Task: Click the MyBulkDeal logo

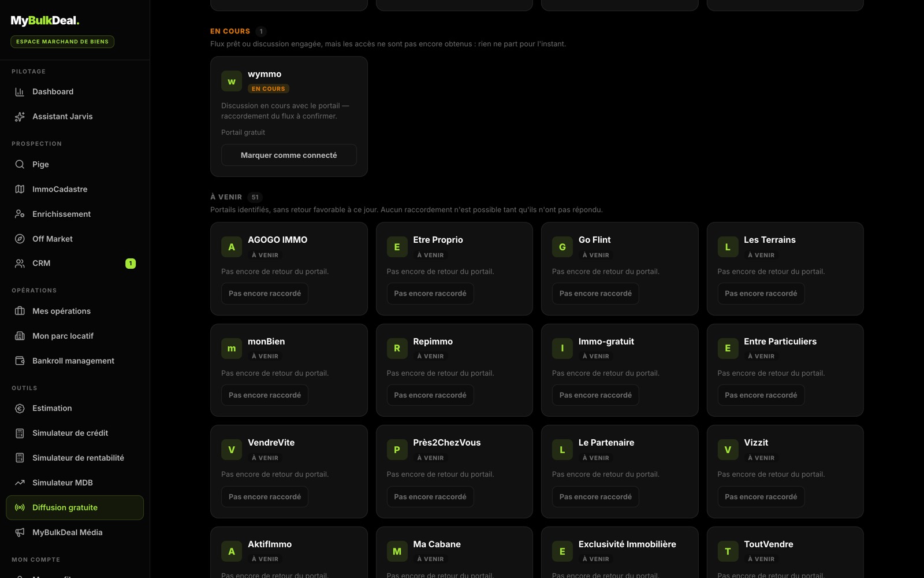Action: (x=45, y=21)
